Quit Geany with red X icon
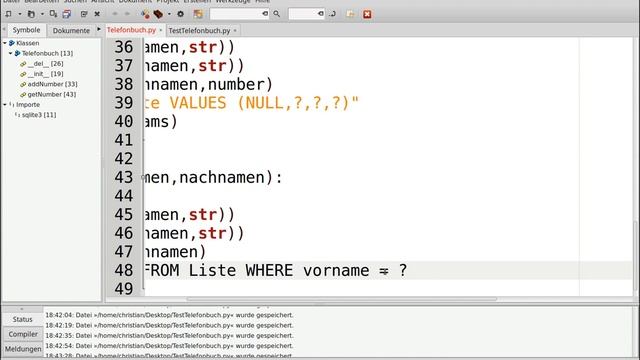 point(367,14)
